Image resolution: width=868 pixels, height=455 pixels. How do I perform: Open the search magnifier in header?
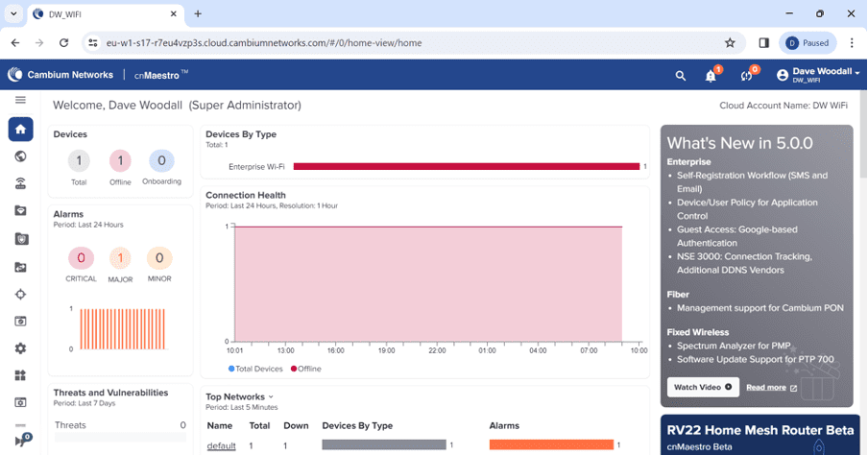(x=681, y=76)
